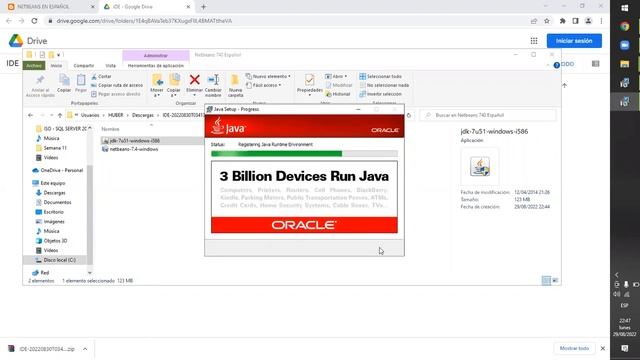The height and width of the screenshot is (360, 640).
Task: Click Invertir selección option
Action: coord(380,94)
